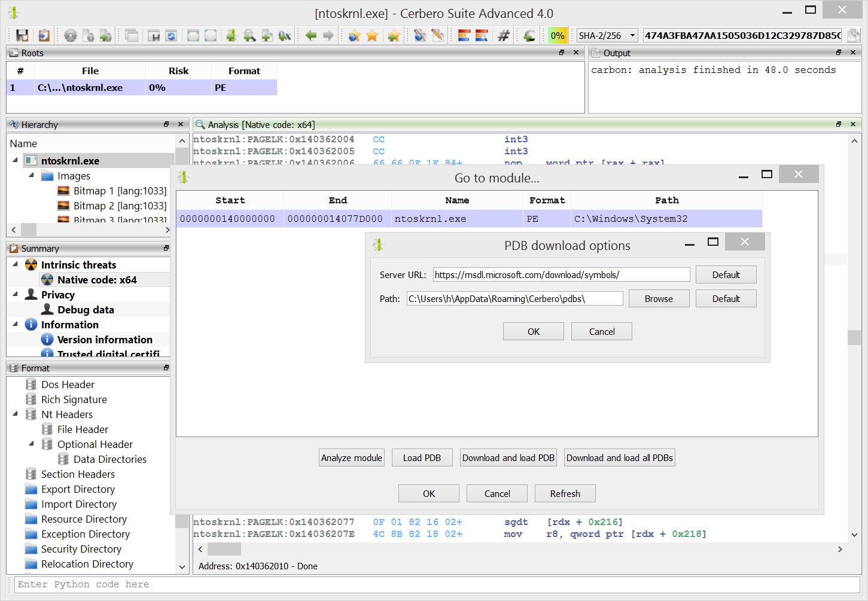Click the Server URL input field
Screen dimensions: 868x601
click(561, 274)
